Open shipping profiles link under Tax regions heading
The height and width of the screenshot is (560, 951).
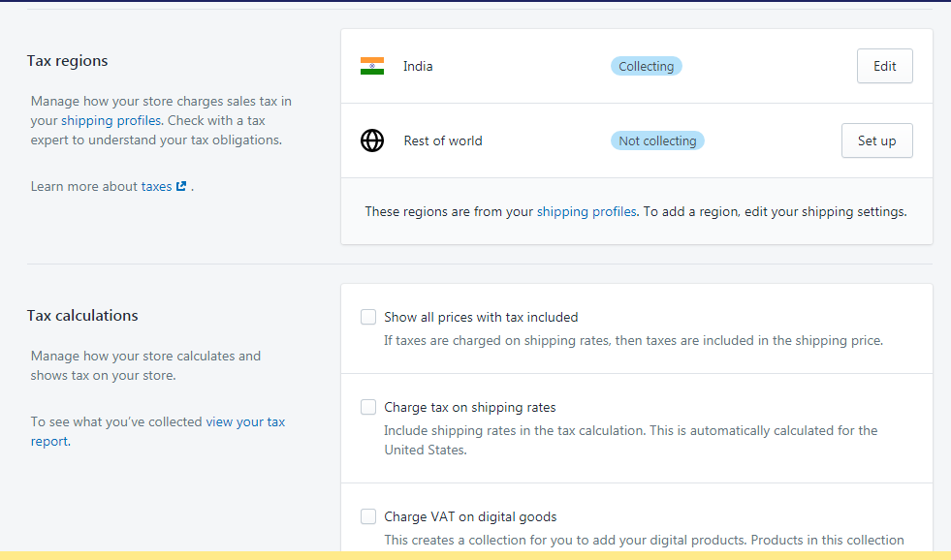coord(111,121)
